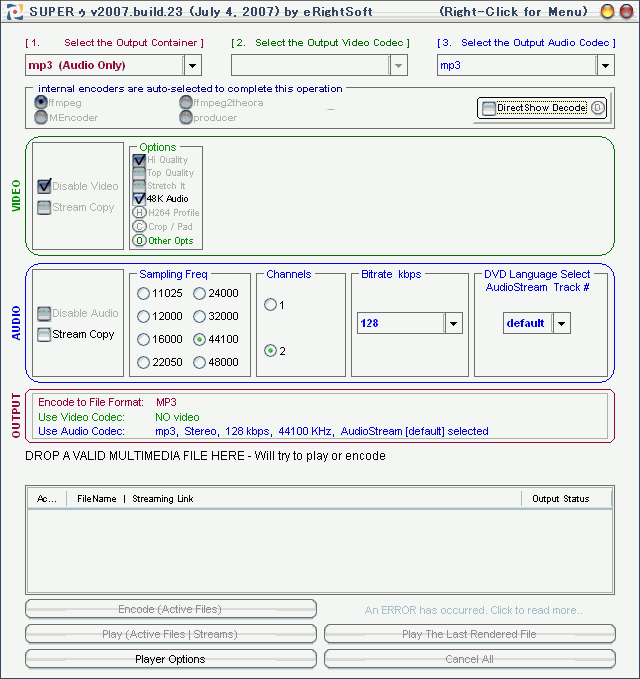This screenshot has height=679, width=640.
Task: Toggle the DirectShow Decode checkbox
Action: (488, 108)
